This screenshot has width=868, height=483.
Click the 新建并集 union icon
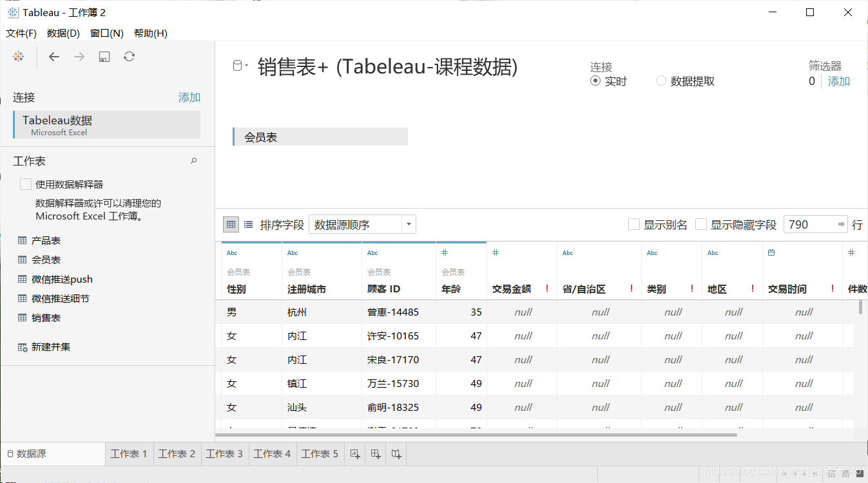coord(23,347)
